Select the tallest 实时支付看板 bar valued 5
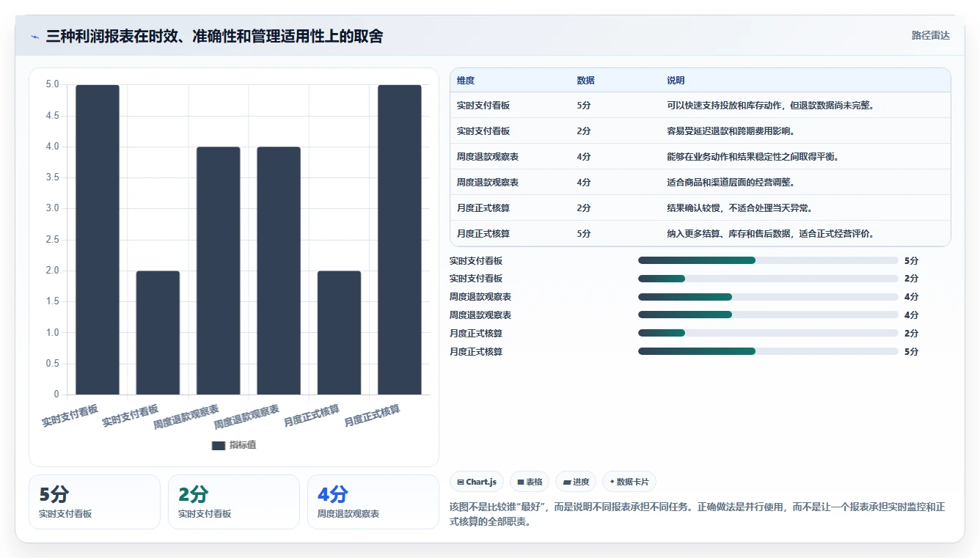The image size is (980, 558). tap(98, 240)
